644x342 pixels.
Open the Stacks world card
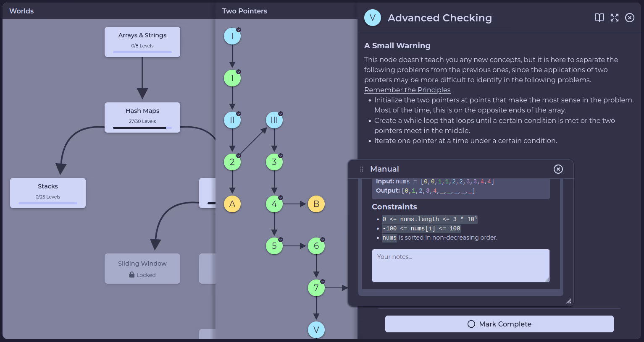click(48, 193)
